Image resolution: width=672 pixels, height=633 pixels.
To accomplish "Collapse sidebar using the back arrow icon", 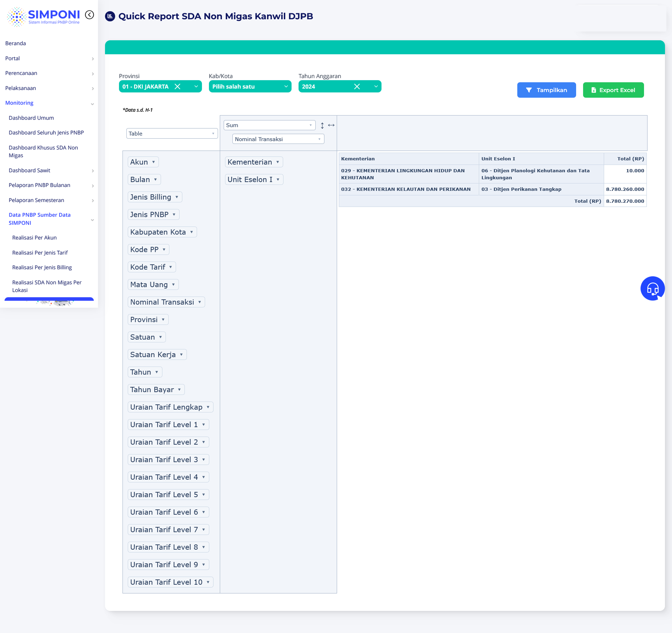I will coord(90,15).
